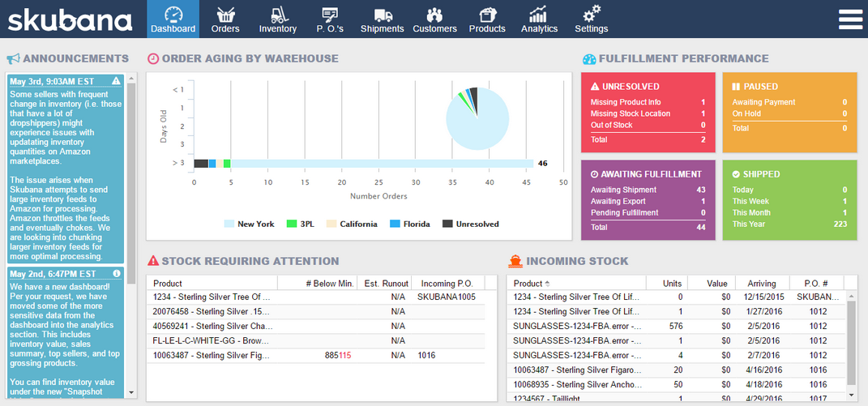
Task: Toggle California legend swatch
Action: click(331, 224)
